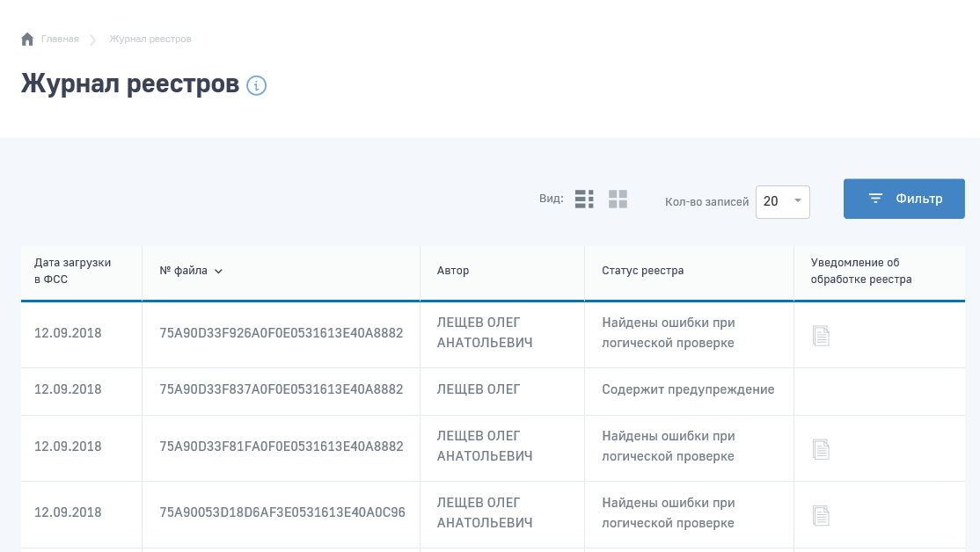Click the Статус реестра column header
Screen dimensions: 980x552
pyautogui.click(x=642, y=271)
